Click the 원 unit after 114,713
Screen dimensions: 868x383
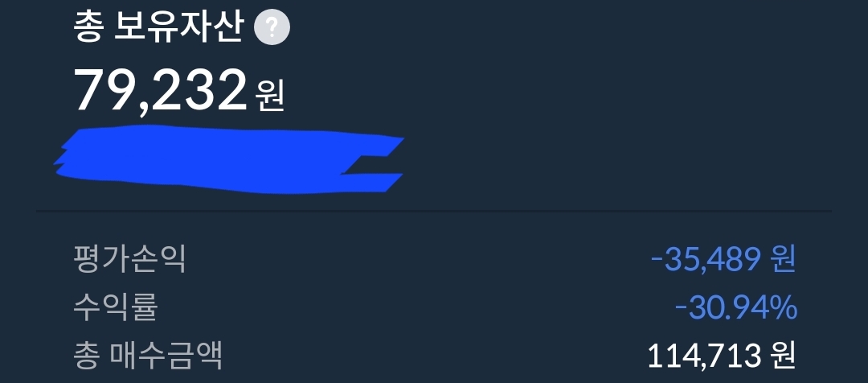[x=782, y=356]
